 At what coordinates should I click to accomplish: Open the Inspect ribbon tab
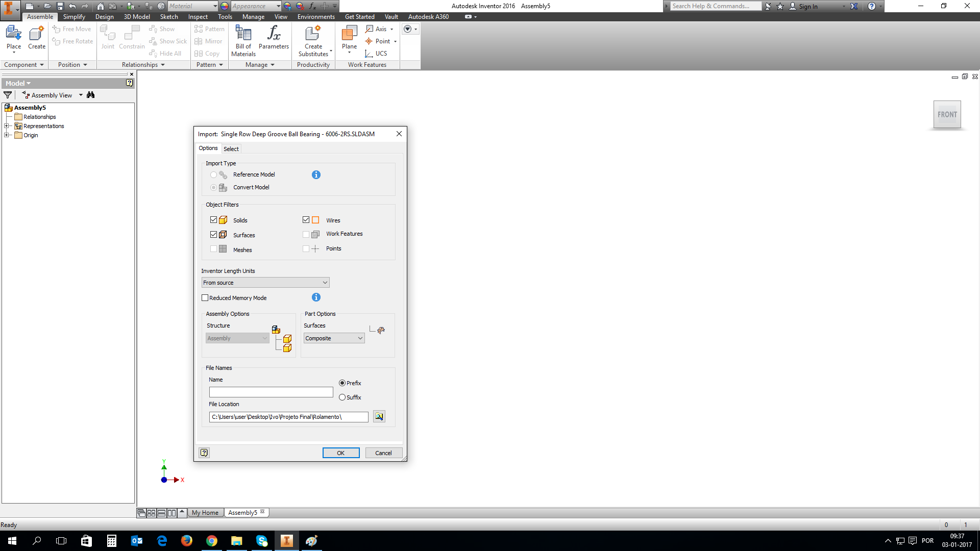tap(198, 17)
